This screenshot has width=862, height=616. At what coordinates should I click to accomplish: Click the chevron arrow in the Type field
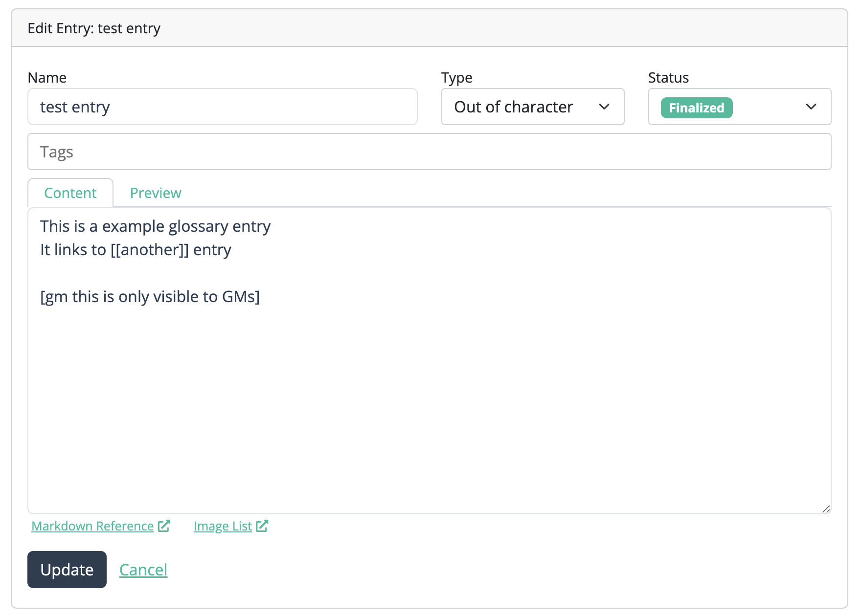(x=604, y=107)
